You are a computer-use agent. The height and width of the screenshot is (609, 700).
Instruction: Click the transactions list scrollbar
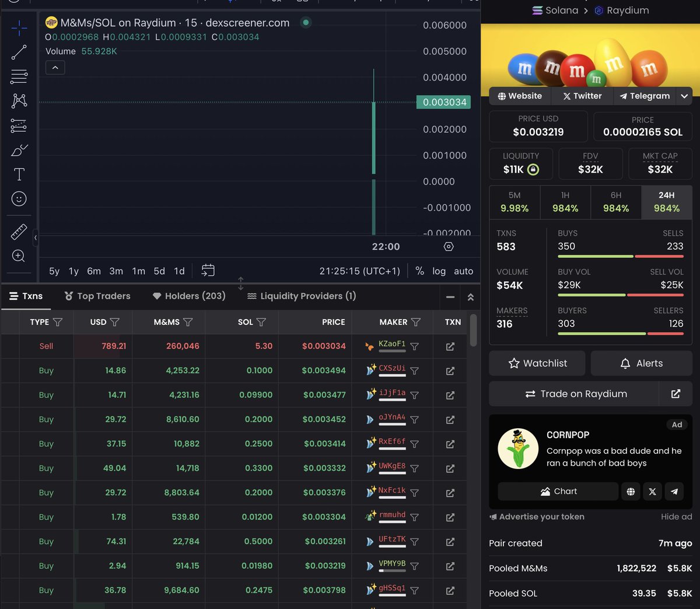[x=473, y=330]
